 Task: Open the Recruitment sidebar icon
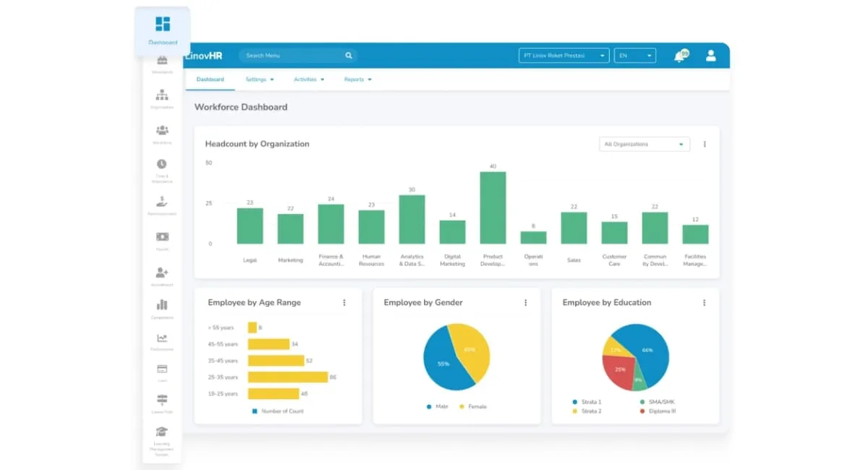162,273
